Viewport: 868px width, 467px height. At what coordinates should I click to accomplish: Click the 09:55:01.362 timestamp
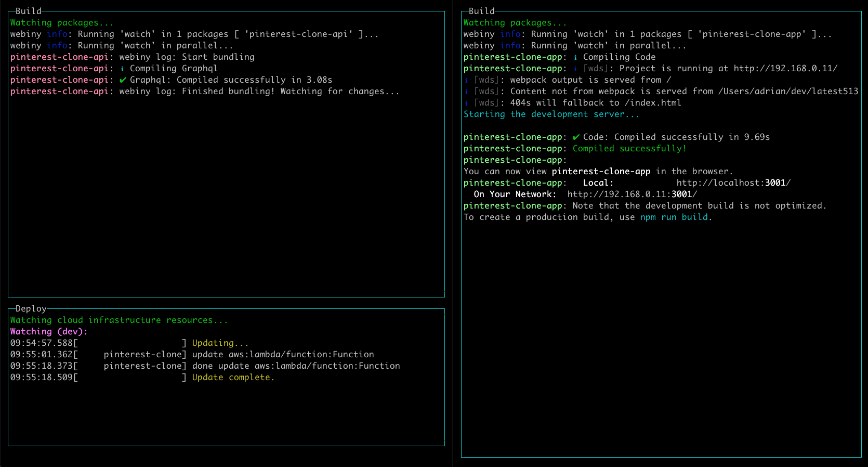(x=42, y=354)
